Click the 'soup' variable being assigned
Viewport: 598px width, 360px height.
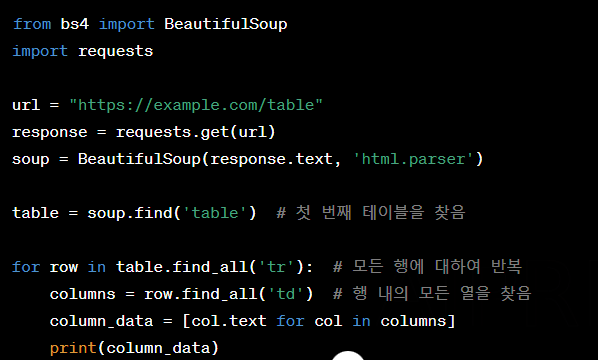(31, 159)
